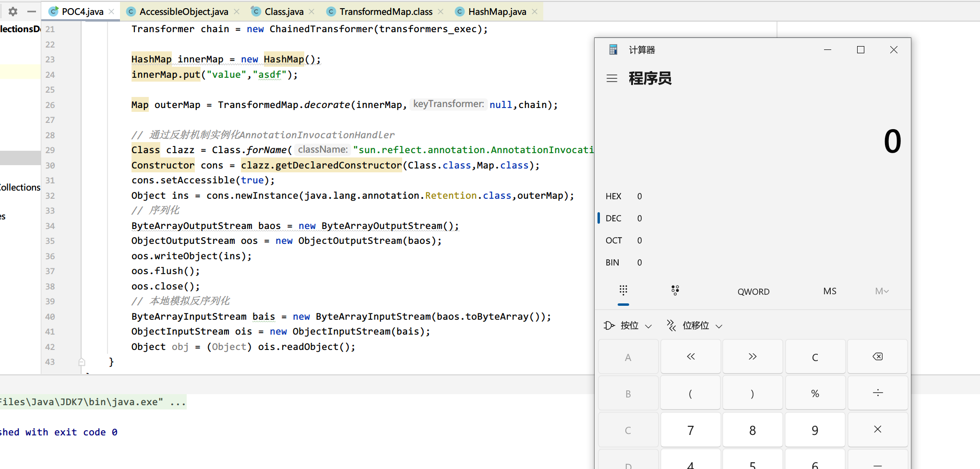Image resolution: width=980 pixels, height=469 pixels.
Task: Close the Class.java tab
Action: click(311, 12)
